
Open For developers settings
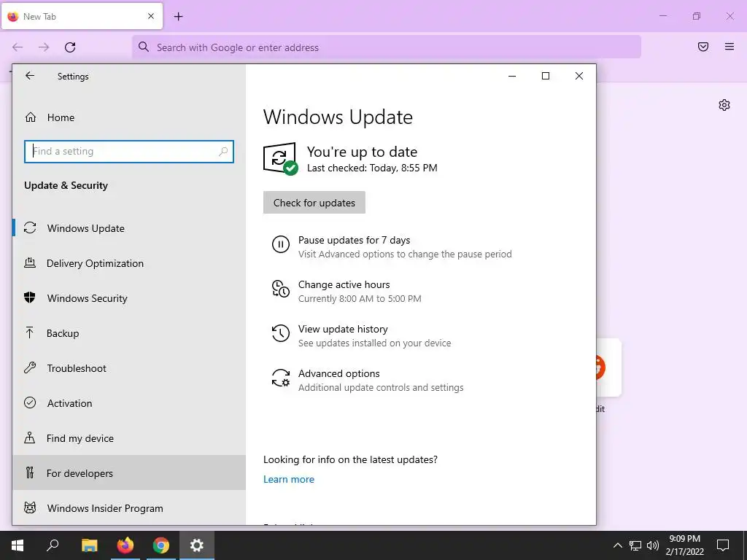[128, 472]
